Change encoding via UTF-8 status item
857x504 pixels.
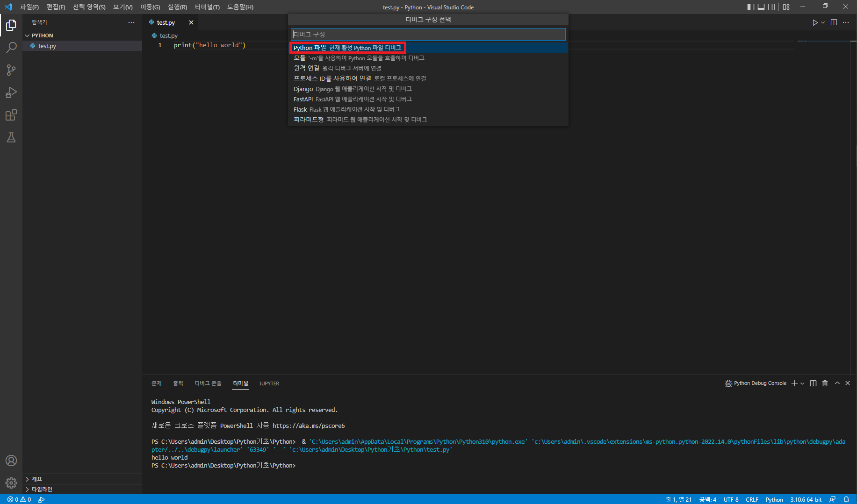coord(731,499)
